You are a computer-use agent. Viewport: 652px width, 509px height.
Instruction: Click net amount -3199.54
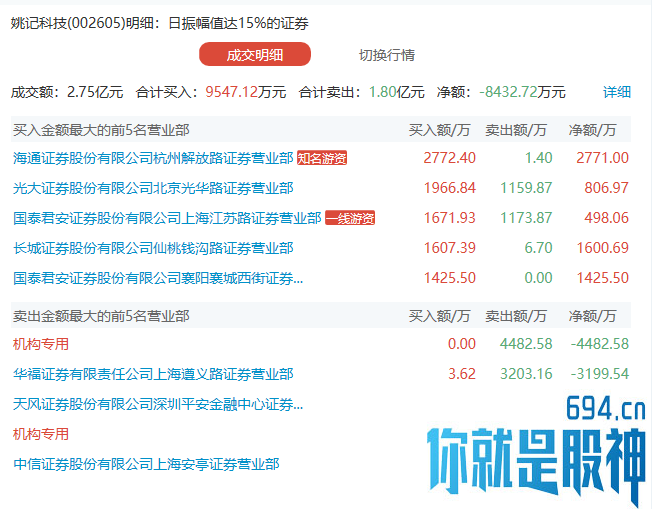(600, 374)
